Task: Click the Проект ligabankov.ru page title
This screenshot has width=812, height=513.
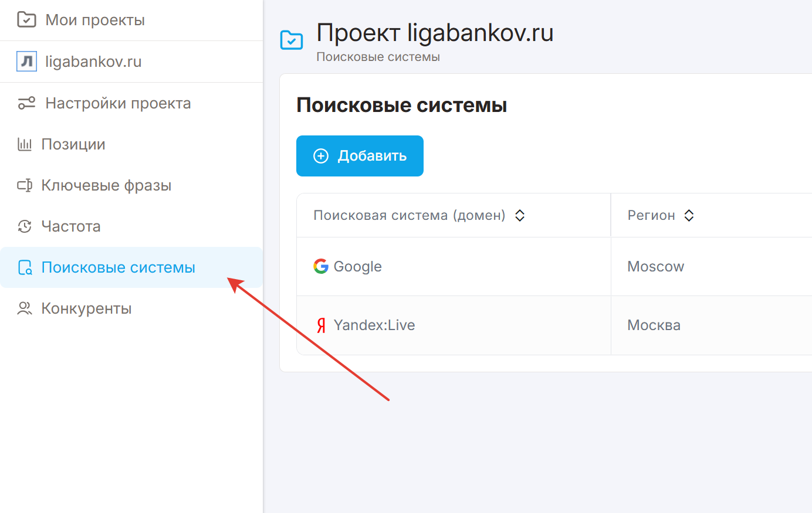Action: 435,33
